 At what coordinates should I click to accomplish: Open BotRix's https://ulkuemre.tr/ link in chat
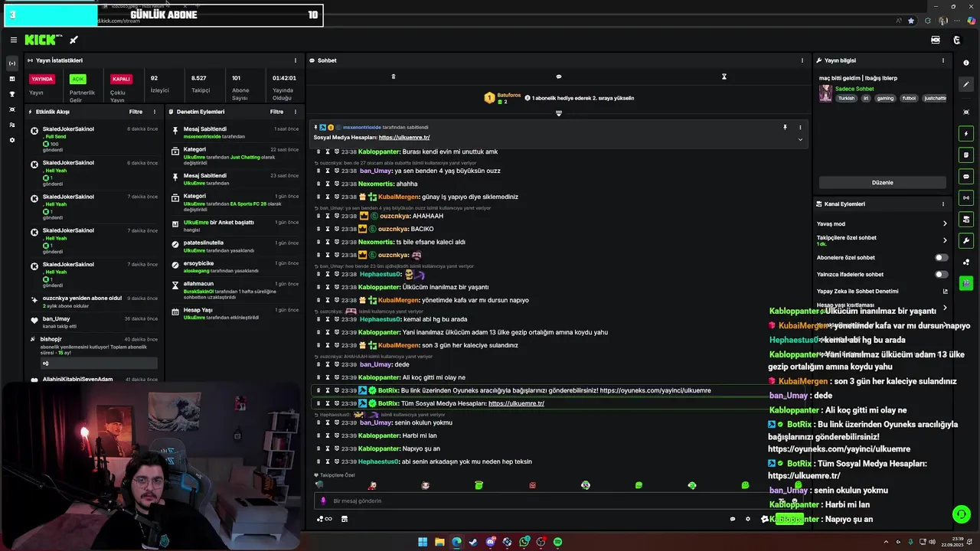click(x=516, y=403)
